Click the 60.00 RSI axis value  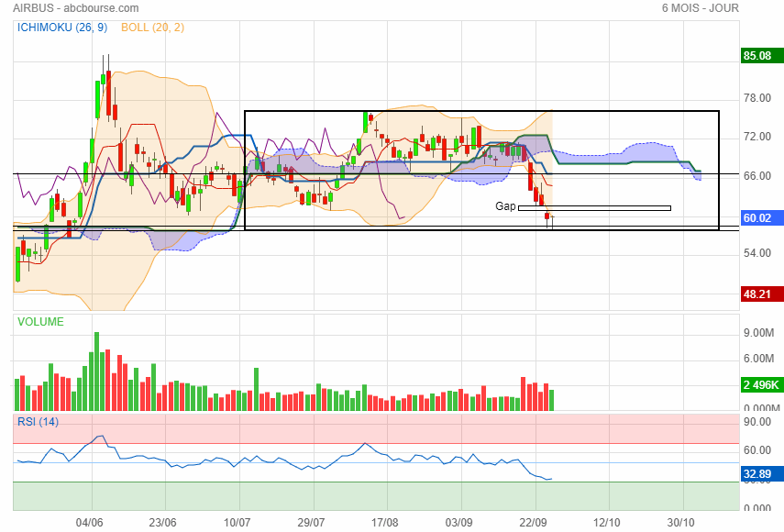[x=757, y=450]
